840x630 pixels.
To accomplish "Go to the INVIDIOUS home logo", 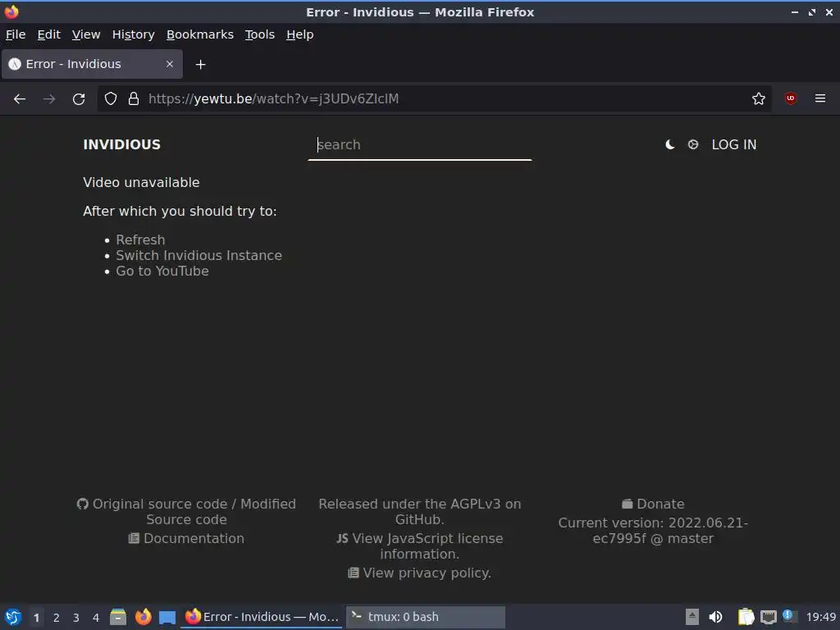I will tap(121, 144).
